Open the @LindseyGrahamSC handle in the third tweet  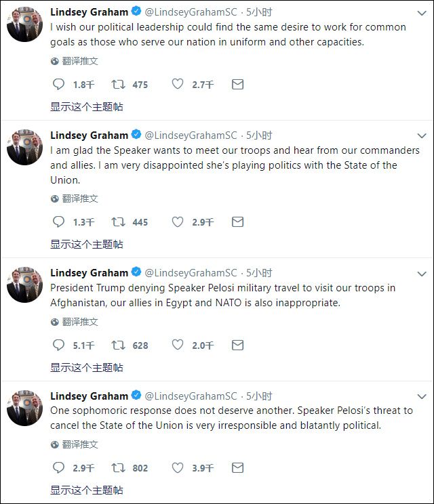tap(191, 273)
